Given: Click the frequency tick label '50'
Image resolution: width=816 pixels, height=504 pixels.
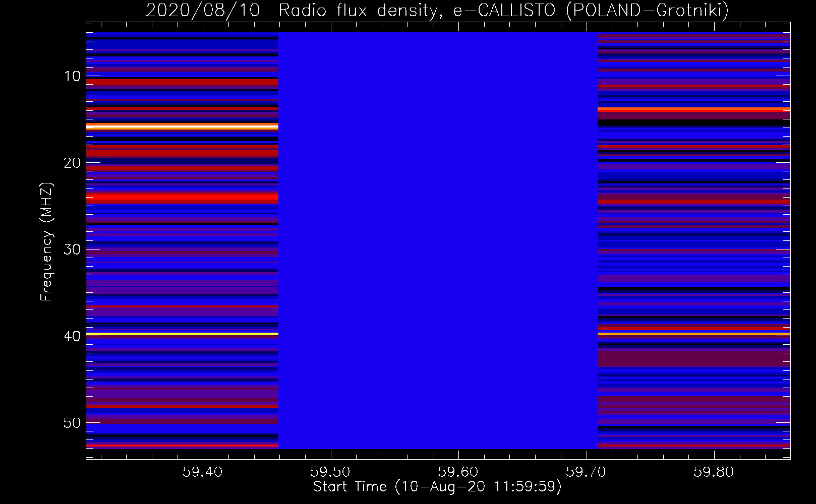Looking at the screenshot, I should 73,422.
